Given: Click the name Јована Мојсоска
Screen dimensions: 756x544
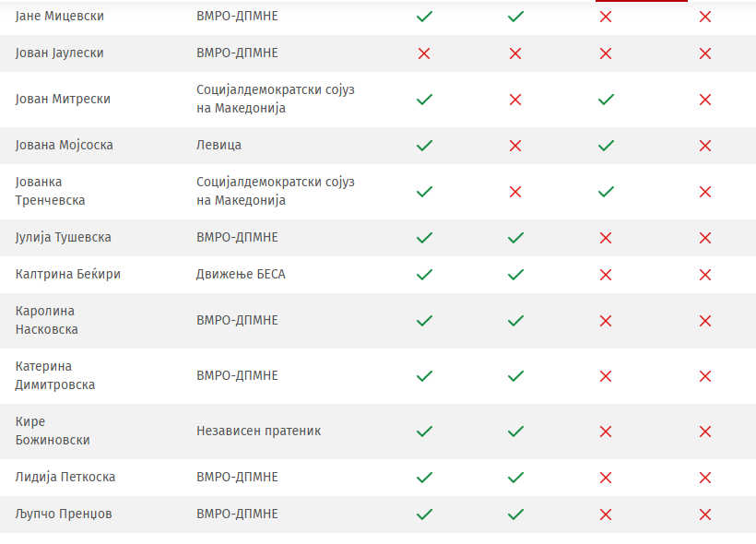Looking at the screenshot, I should (x=65, y=146).
